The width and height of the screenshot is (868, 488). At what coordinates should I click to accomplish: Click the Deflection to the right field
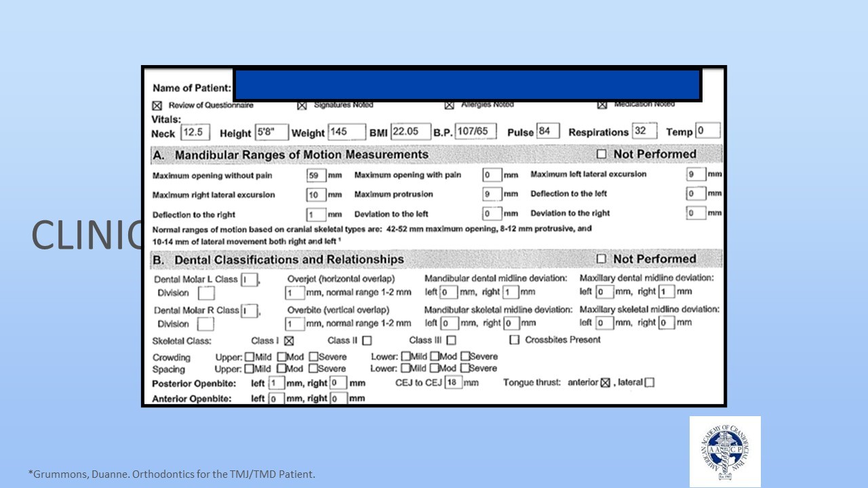pos(317,214)
